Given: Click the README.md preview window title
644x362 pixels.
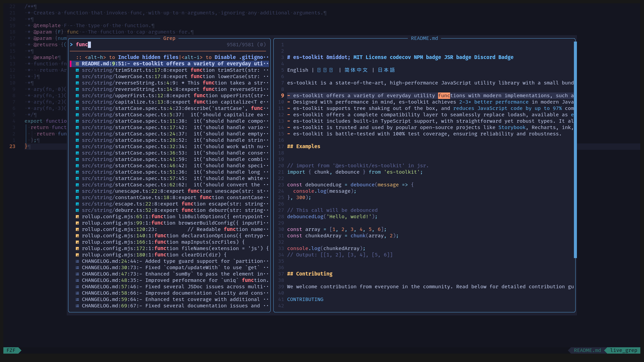Looking at the screenshot, I should [425, 38].
